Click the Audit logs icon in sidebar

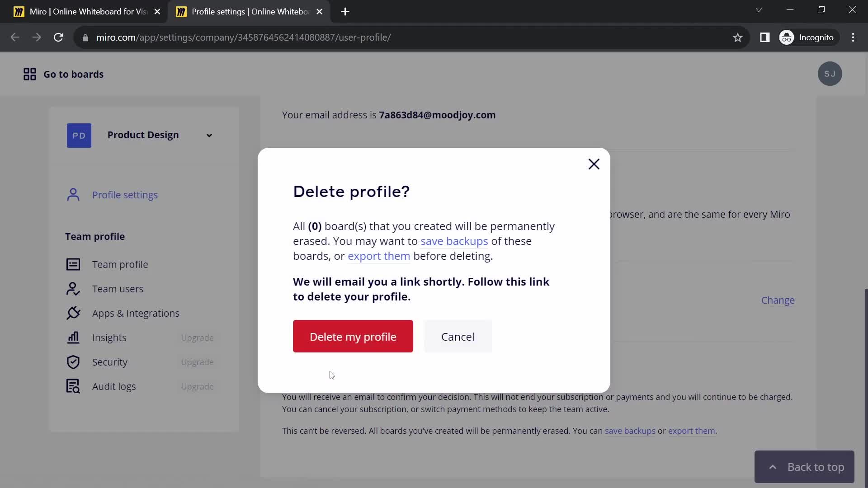pyautogui.click(x=73, y=386)
